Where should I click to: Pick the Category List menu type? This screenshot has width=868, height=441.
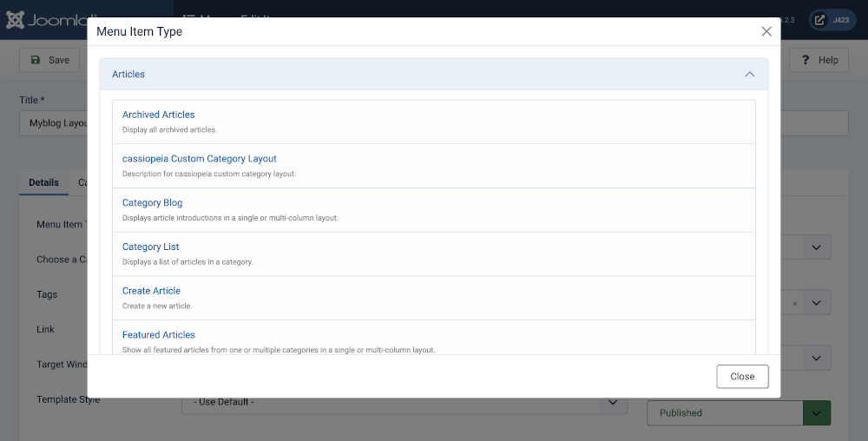150,247
